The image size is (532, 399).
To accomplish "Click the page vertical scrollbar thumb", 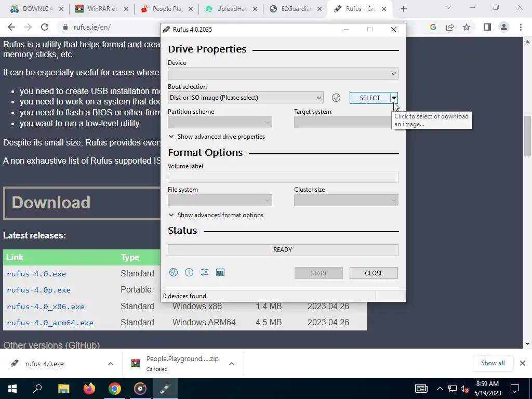I will pos(528,136).
